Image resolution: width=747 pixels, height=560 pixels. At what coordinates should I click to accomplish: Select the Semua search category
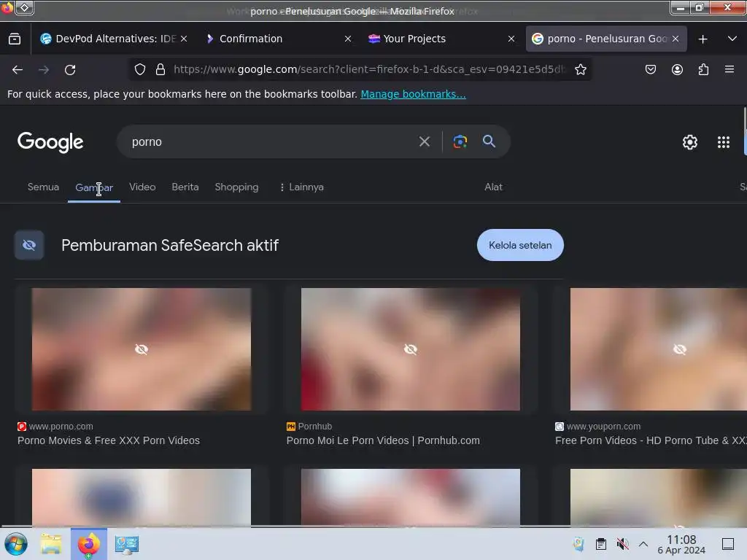pos(43,187)
